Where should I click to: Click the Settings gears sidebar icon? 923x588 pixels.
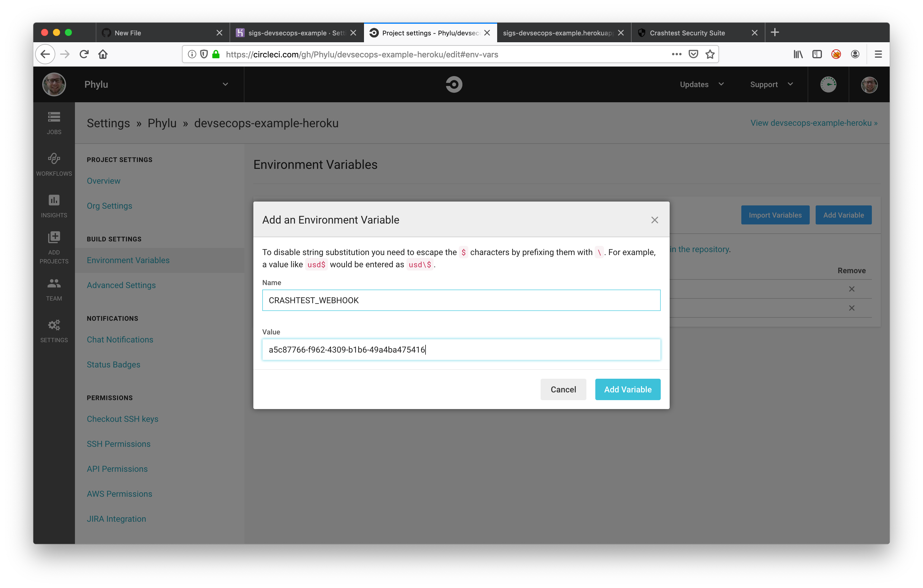[54, 331]
